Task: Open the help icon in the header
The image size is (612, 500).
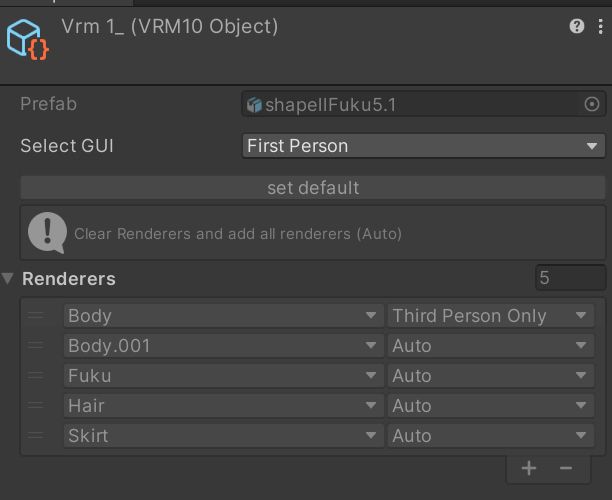Action: pyautogui.click(x=577, y=26)
